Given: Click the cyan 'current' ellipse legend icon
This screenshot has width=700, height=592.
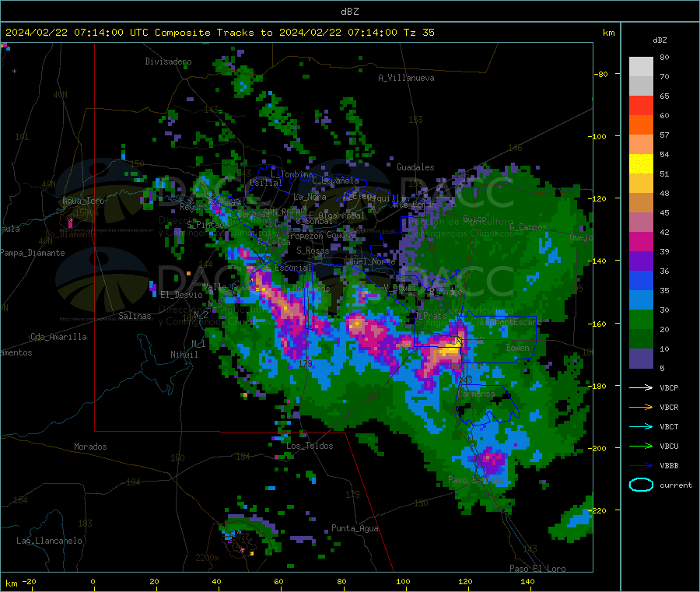Looking at the screenshot, I should click(641, 485).
